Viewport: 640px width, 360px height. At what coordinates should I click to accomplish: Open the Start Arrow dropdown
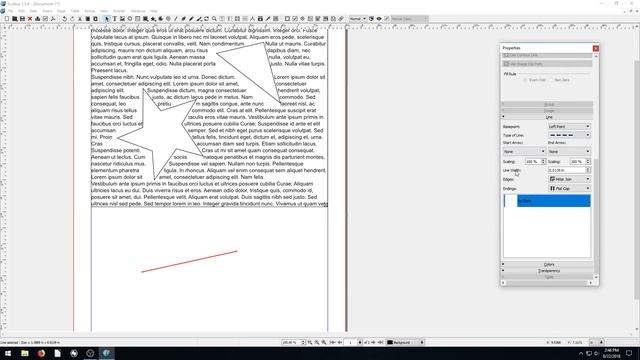coord(524,151)
